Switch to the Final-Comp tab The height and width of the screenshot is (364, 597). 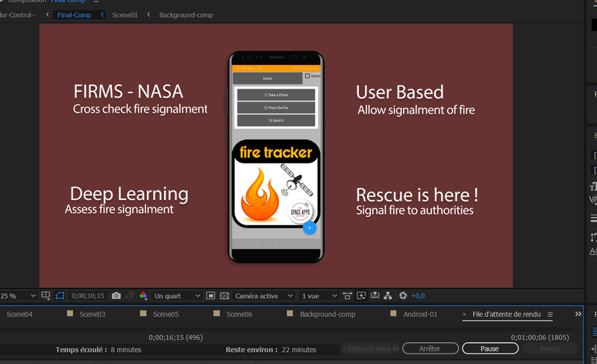(74, 15)
